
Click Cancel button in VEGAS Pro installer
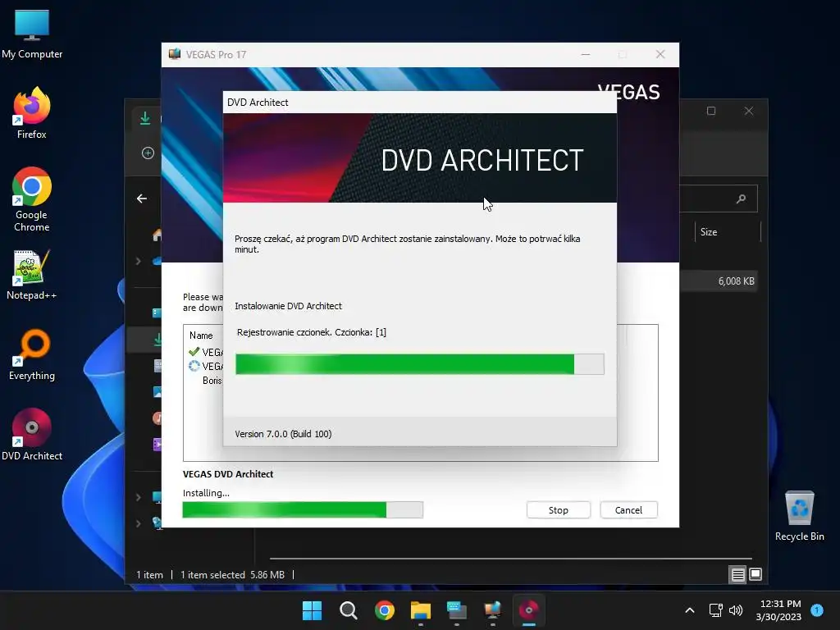point(628,510)
